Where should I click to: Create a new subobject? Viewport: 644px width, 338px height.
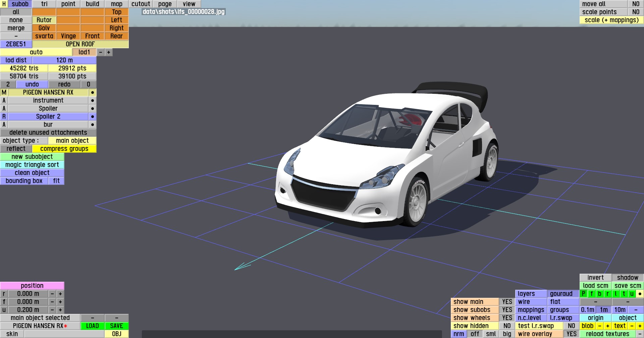[32, 157]
